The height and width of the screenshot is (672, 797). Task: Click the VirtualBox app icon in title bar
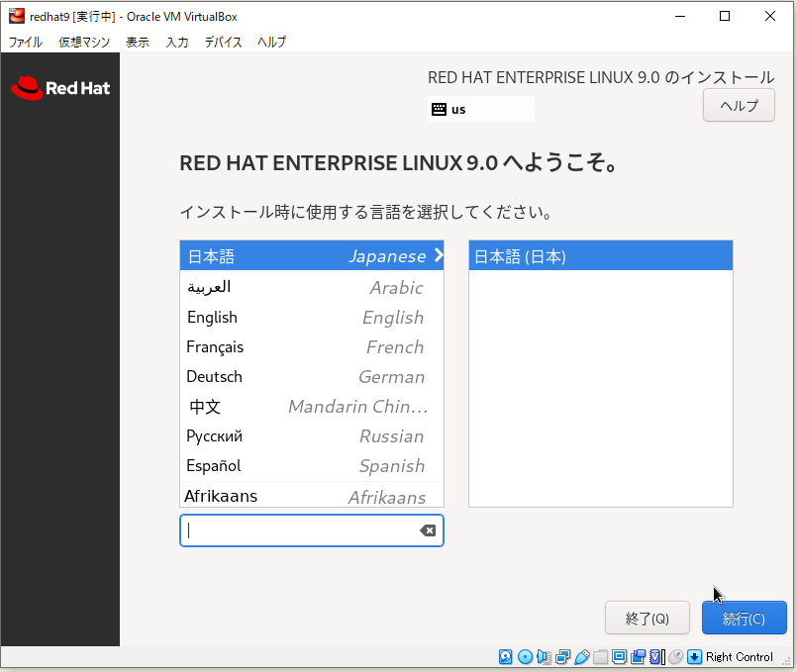(x=17, y=16)
